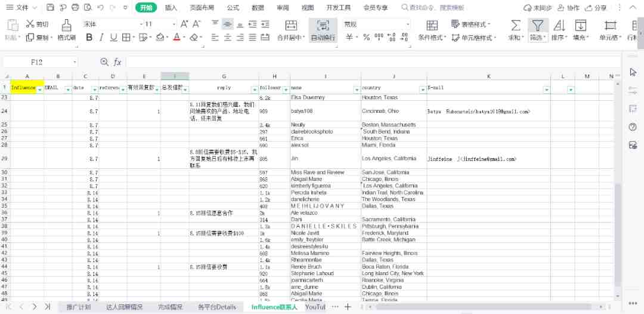Click the red font color swatch
644x314 pixels.
click(x=177, y=38)
